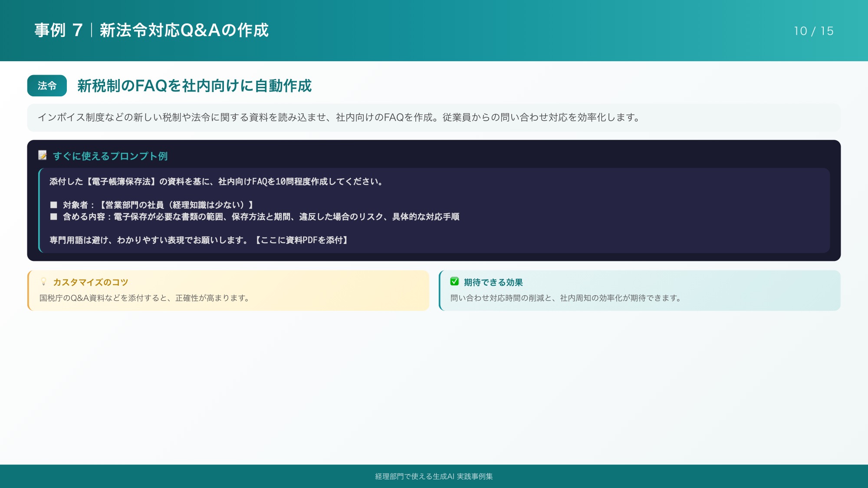868x488 pixels.
Task: Click the heading 新税制のFAQを社内向けに自動作成
Action: click(194, 86)
